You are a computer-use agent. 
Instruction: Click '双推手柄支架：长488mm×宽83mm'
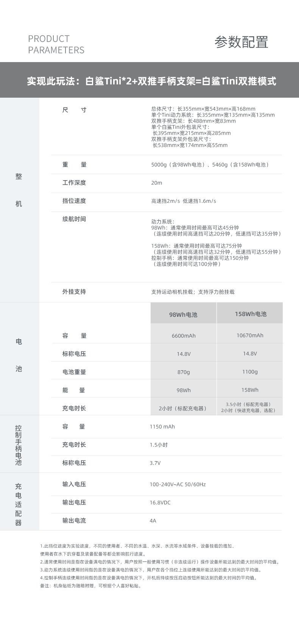pyautogui.click(x=193, y=121)
